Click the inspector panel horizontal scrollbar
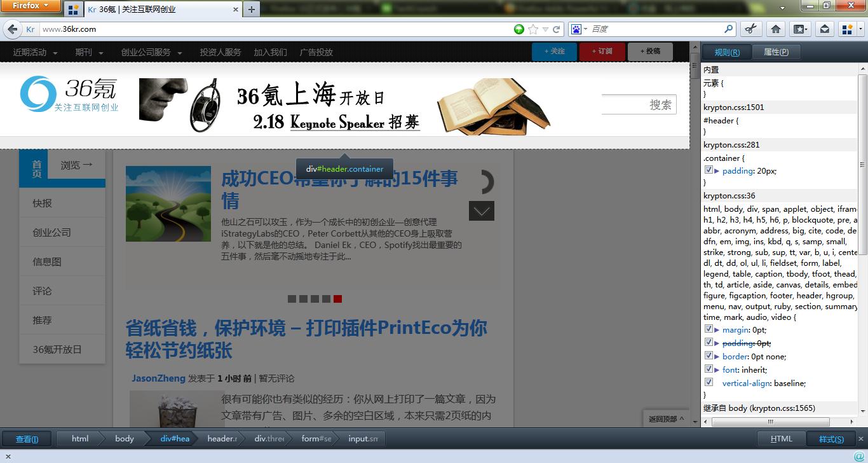 (x=770, y=422)
